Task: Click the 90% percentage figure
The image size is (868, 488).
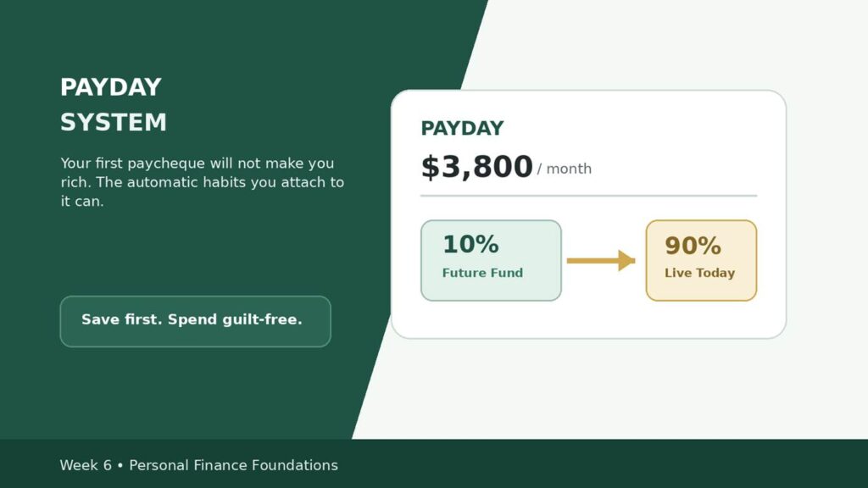Action: tap(693, 246)
